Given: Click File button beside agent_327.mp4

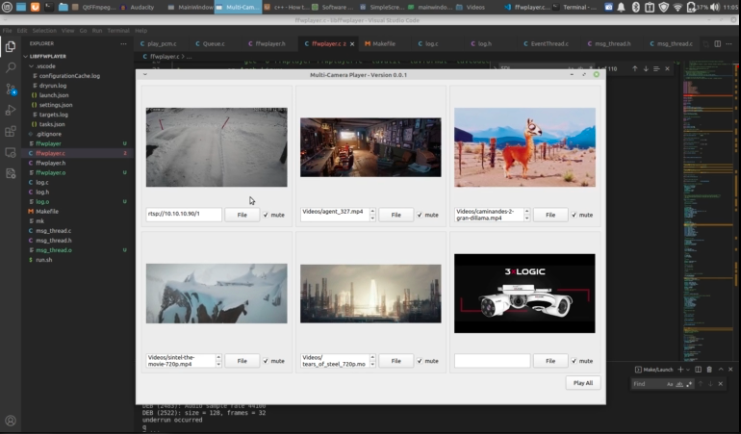Looking at the screenshot, I should click(x=396, y=215).
